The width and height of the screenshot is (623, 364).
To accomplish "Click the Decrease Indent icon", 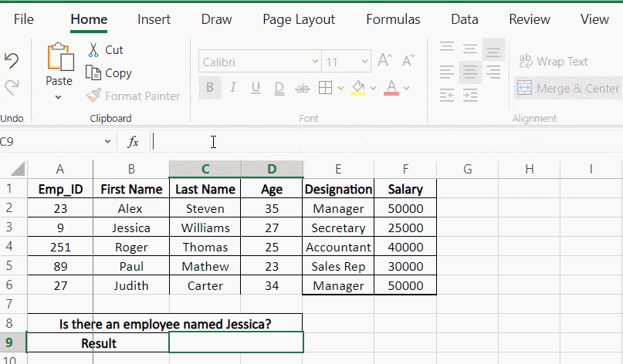I will coord(447,96).
